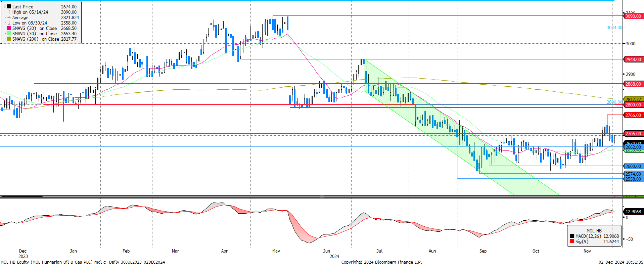Click the High marker icon in legend

(x=9, y=12)
